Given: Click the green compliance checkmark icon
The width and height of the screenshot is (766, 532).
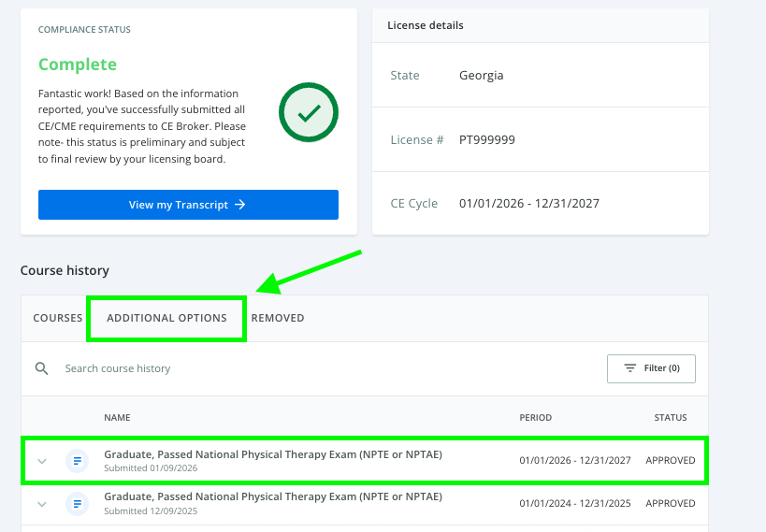Looking at the screenshot, I should (x=309, y=113).
